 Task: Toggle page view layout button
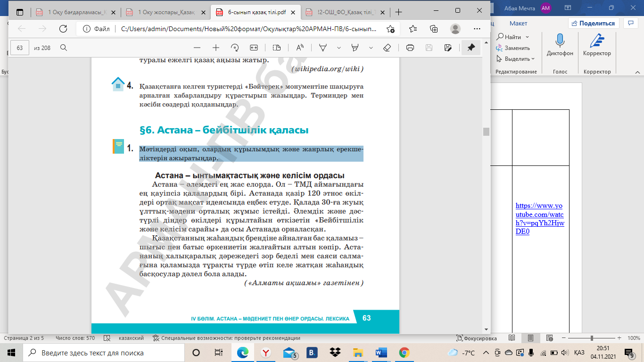click(277, 48)
